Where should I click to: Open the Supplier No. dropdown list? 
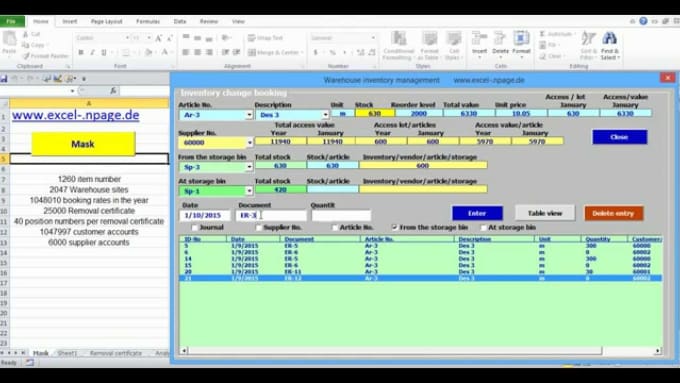tap(249, 142)
